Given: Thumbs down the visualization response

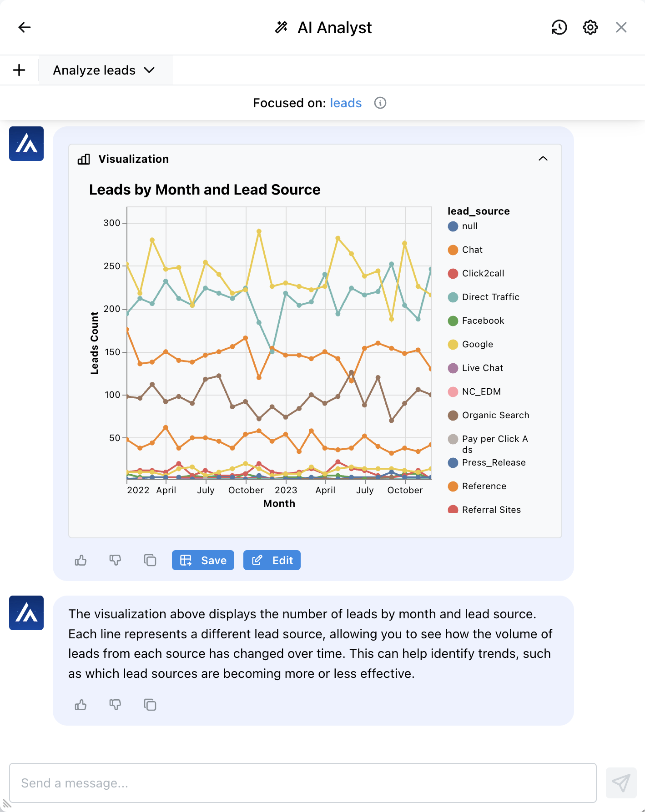Looking at the screenshot, I should [x=115, y=560].
